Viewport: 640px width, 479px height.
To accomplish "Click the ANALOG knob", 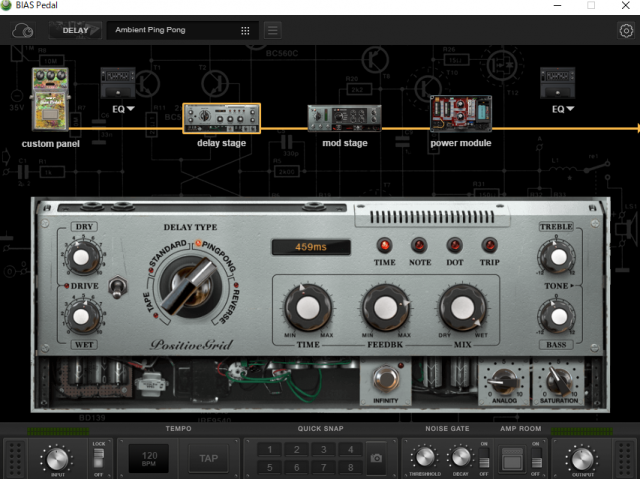I will pos(504,381).
